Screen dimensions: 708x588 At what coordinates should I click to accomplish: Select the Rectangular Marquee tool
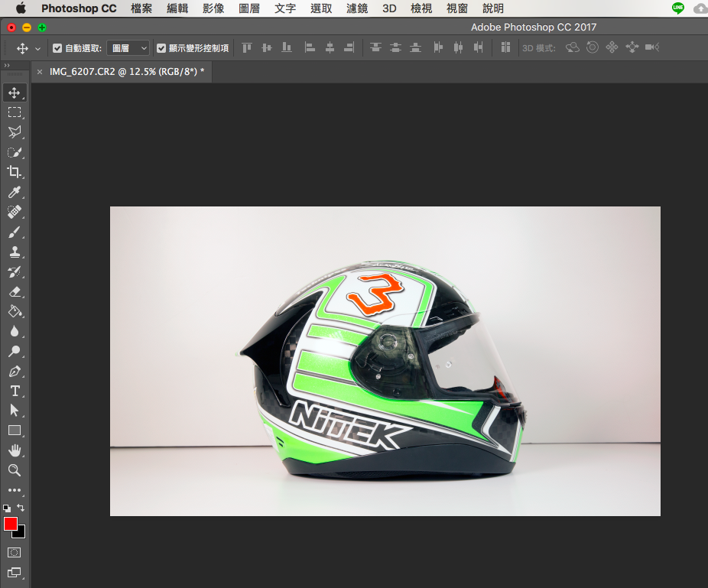(x=15, y=112)
